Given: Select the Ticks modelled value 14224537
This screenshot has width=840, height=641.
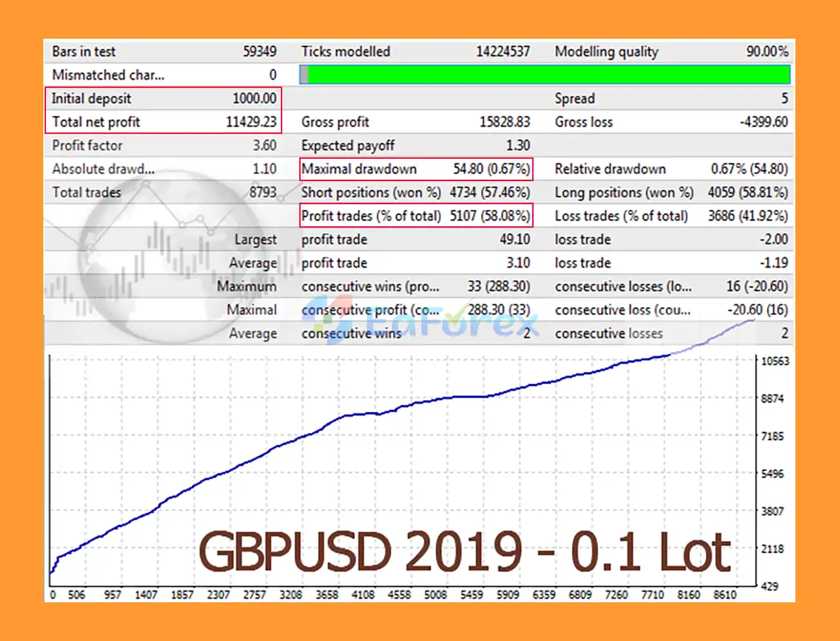Looking at the screenshot, I should 503,52.
